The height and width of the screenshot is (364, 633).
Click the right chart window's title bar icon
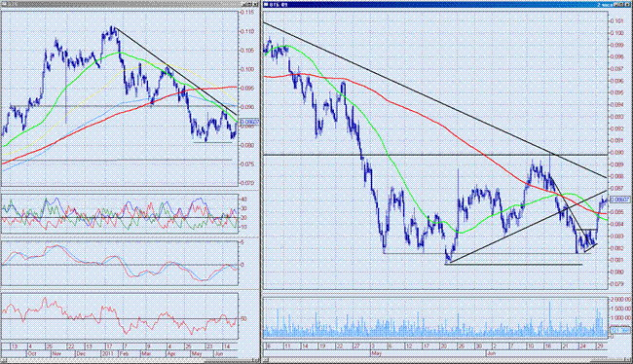(x=266, y=4)
